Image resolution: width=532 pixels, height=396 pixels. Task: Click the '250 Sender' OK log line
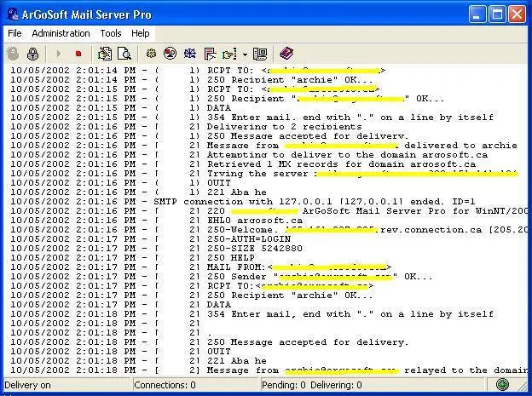tap(221, 276)
